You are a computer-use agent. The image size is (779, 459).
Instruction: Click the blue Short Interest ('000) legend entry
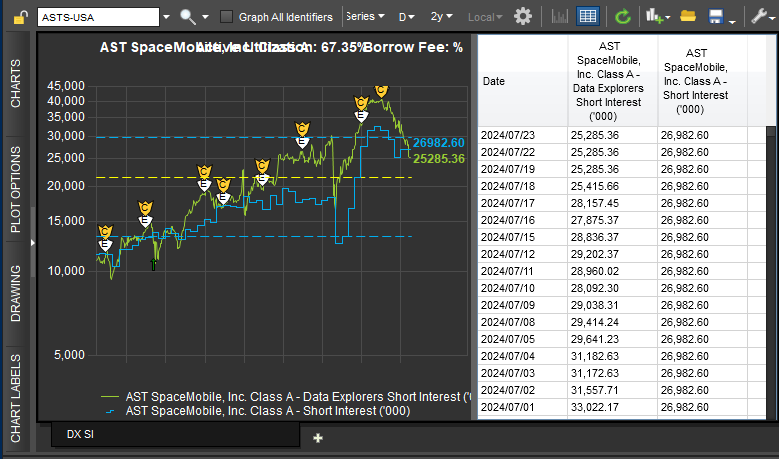click(x=258, y=411)
